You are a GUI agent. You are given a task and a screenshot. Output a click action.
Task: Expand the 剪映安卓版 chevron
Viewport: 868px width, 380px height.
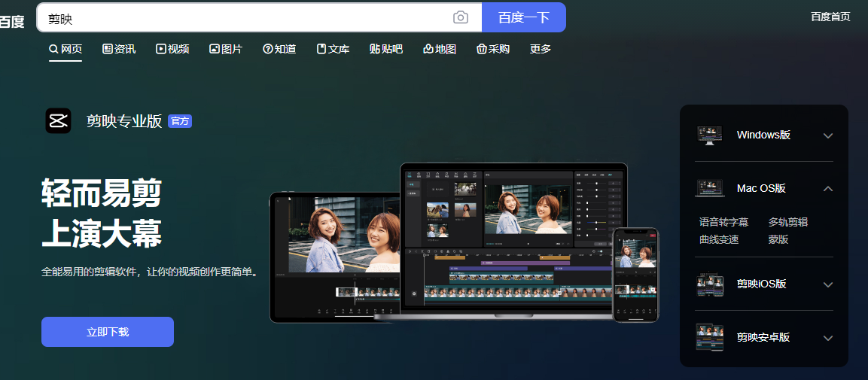click(828, 338)
